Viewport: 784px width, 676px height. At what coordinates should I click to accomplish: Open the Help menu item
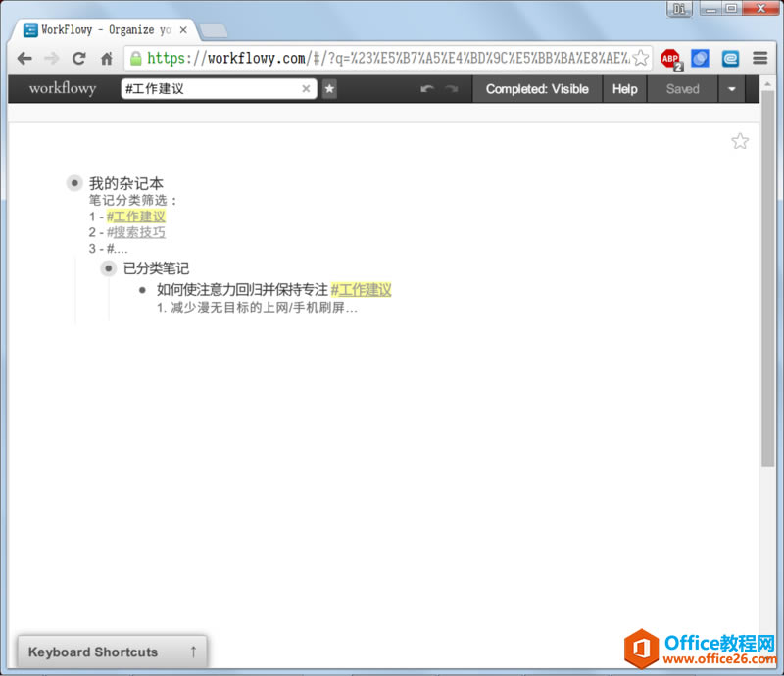point(624,89)
